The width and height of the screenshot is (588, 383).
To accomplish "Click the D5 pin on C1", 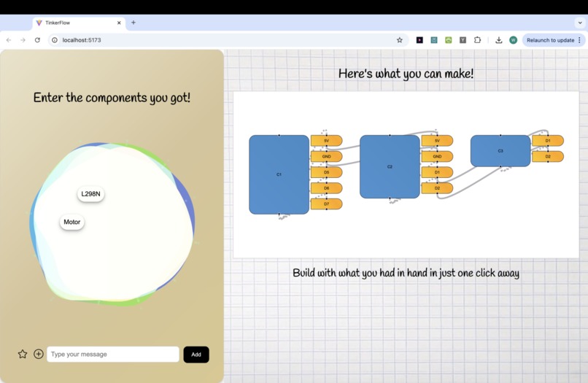I will click(x=327, y=172).
